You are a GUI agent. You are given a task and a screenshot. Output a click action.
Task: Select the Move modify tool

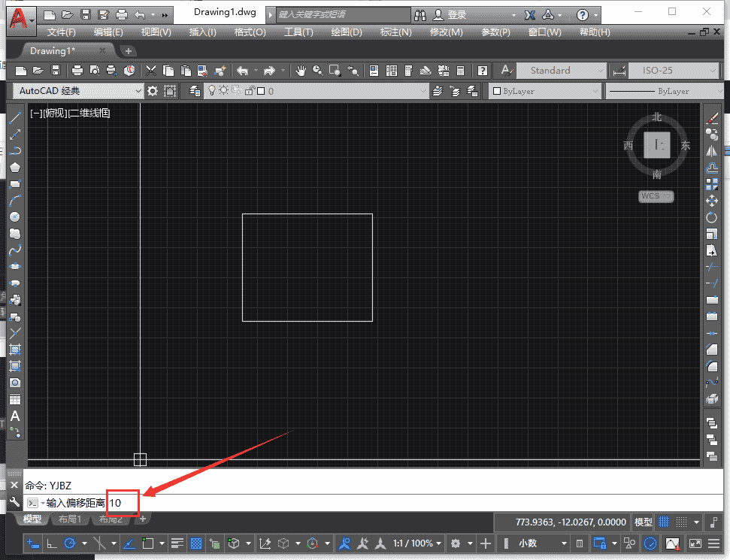coord(712,201)
